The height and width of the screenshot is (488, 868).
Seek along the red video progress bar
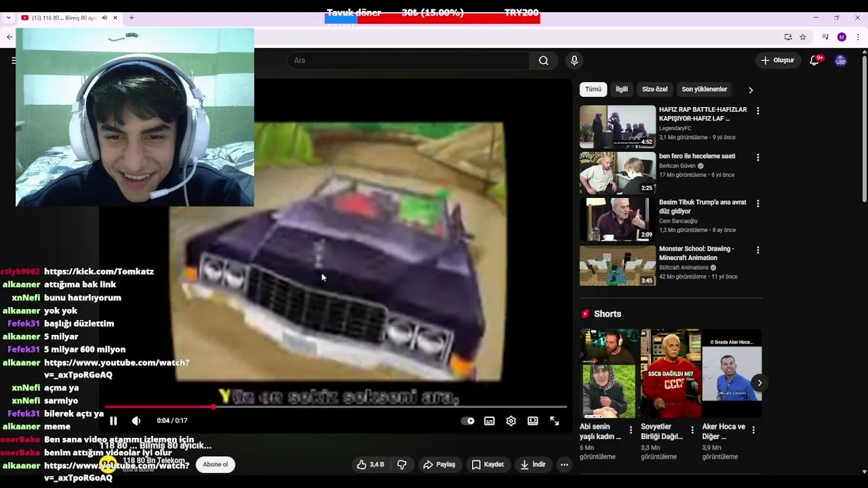(x=336, y=407)
